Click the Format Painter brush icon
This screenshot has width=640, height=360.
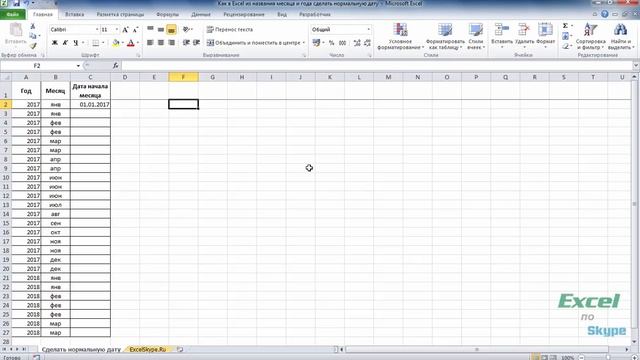pyautogui.click(x=33, y=46)
